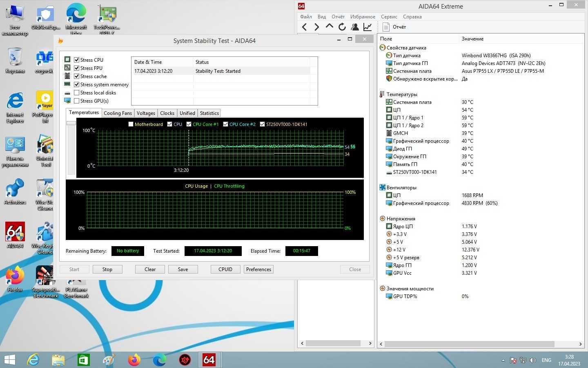Click the Save button
588x368 pixels.
tap(183, 269)
